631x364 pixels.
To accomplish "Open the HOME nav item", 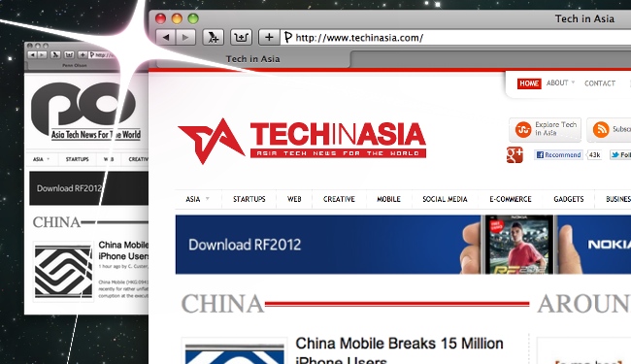I will (529, 83).
